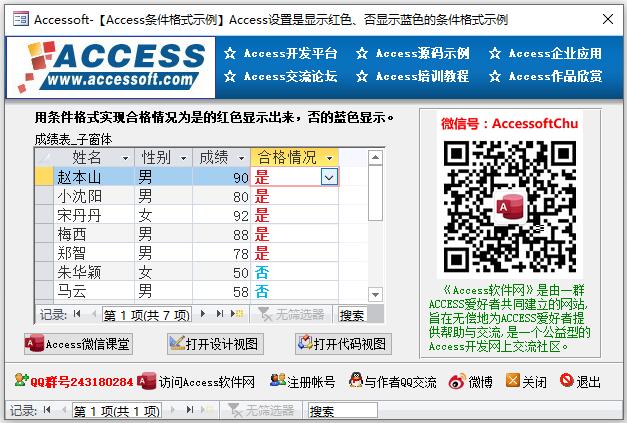Click 访问Access软件网 link
Viewport: 627px width, 423px height.
[x=196, y=382]
